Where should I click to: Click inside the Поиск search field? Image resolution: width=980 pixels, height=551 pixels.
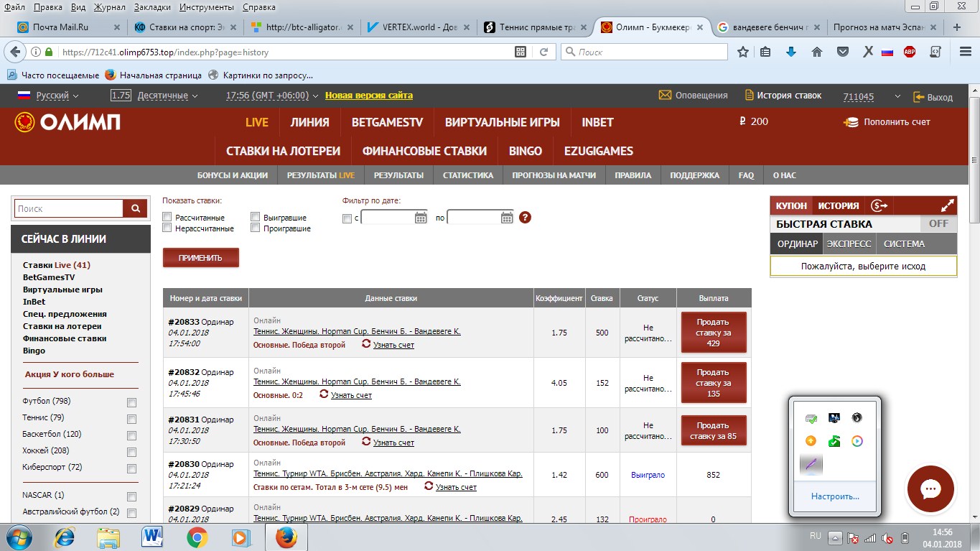pyautogui.click(x=68, y=208)
